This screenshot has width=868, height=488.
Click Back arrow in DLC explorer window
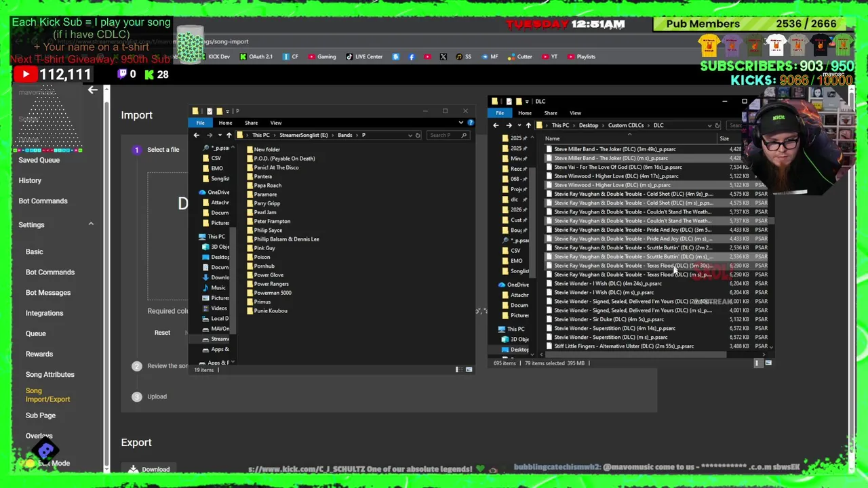pyautogui.click(x=496, y=125)
